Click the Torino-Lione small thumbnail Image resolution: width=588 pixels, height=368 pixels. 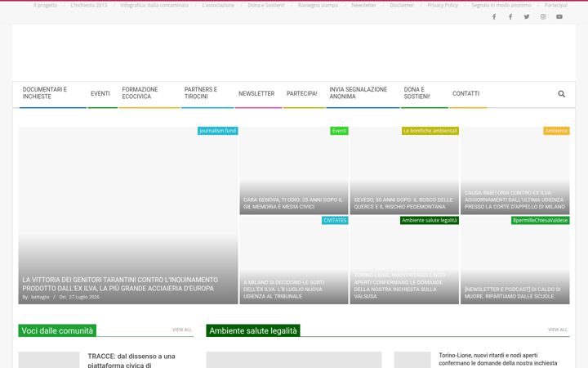[x=412, y=360]
